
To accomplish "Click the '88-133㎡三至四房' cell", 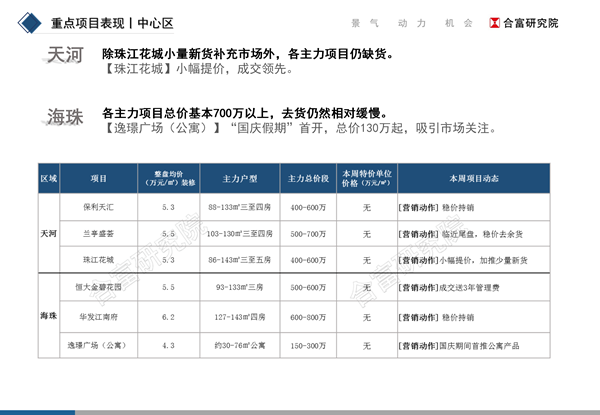I will click(240, 207).
